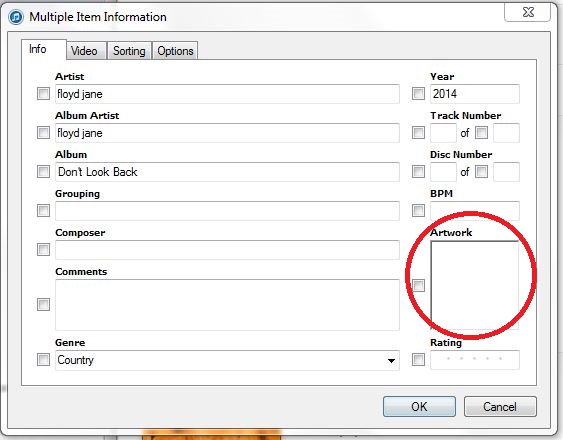Close the Multiple Item Information dialog
Screen dimensions: 563x440
pos(528,13)
